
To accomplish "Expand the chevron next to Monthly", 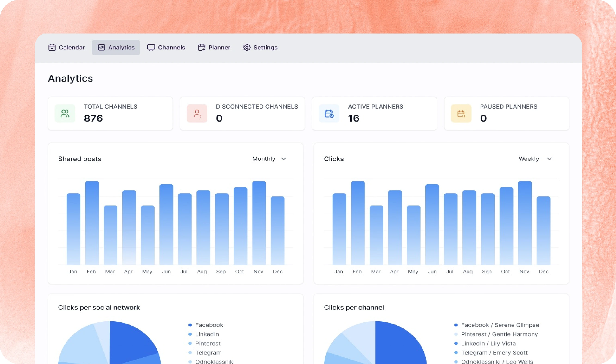I will point(284,159).
